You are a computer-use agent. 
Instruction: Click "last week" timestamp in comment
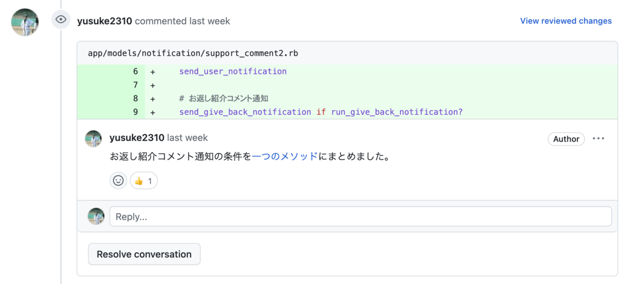tap(187, 138)
